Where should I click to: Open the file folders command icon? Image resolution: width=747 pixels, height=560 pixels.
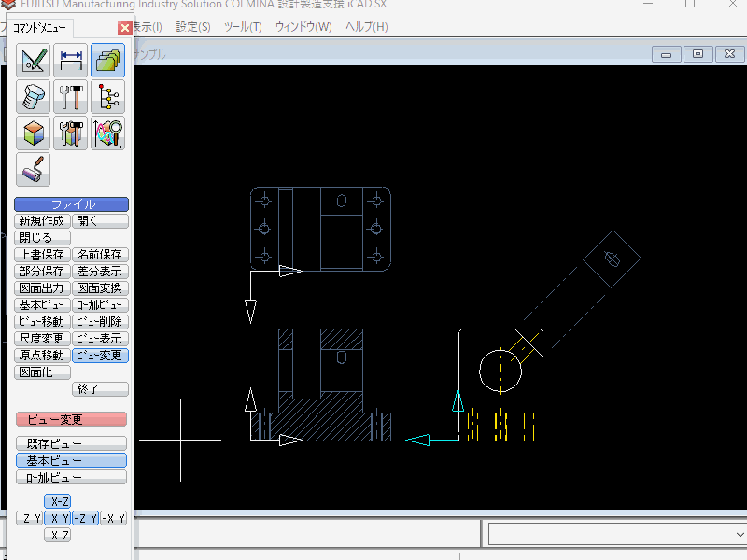pyautogui.click(x=107, y=61)
